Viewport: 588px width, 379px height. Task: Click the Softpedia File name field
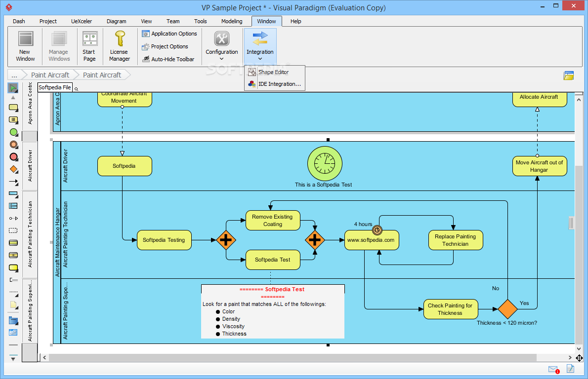point(55,87)
